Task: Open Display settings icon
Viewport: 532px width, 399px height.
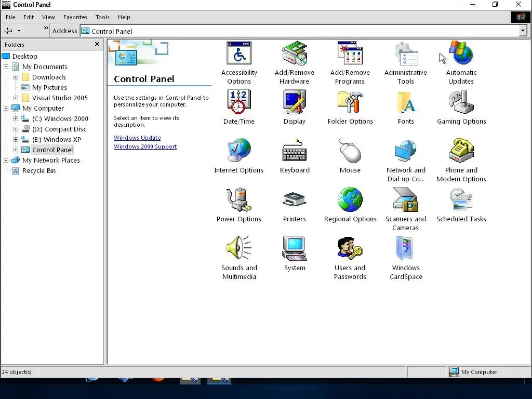Action: tap(295, 102)
